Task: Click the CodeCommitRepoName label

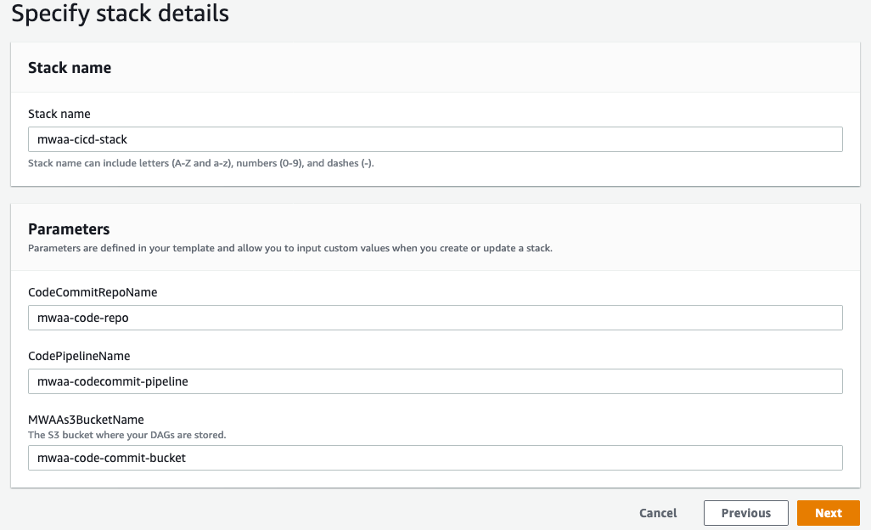Action: [x=92, y=292]
